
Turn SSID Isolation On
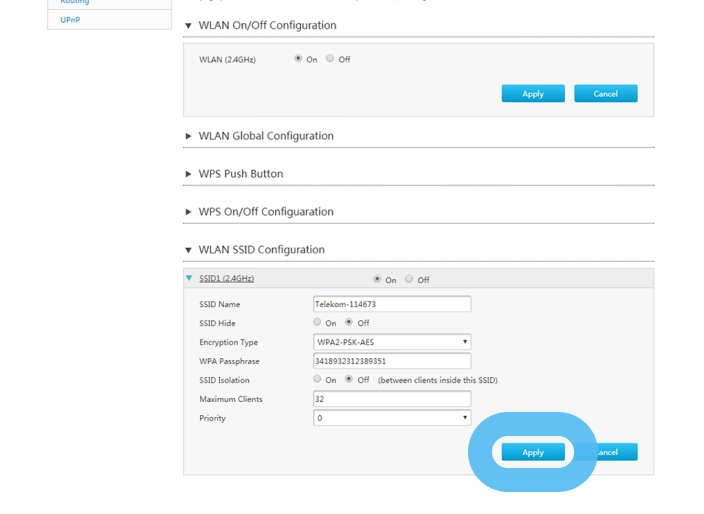[x=318, y=379]
